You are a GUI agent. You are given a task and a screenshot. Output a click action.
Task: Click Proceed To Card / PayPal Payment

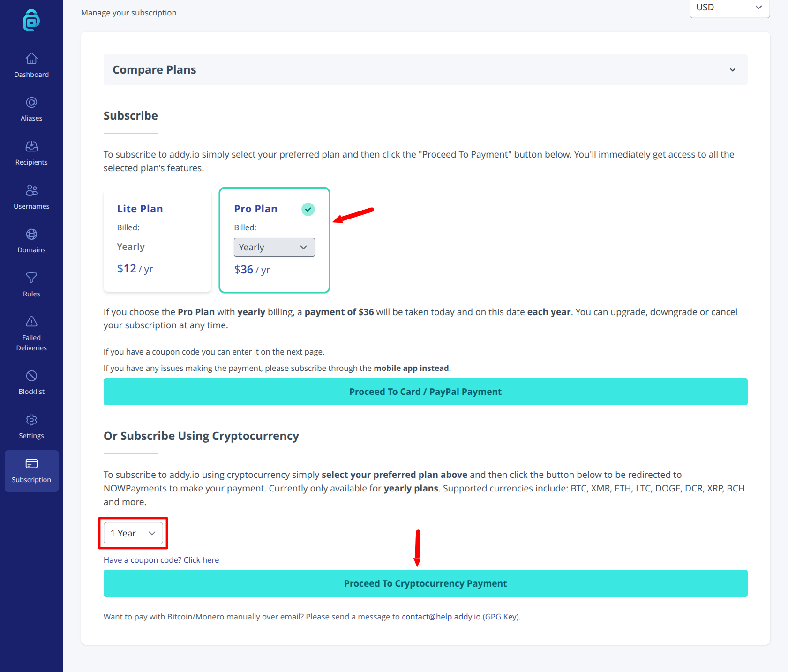425,392
